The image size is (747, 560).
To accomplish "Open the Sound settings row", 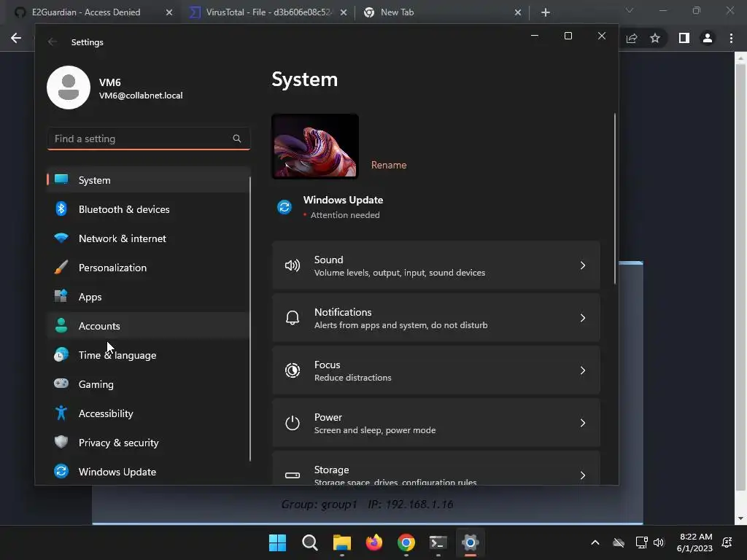I will 436,265.
